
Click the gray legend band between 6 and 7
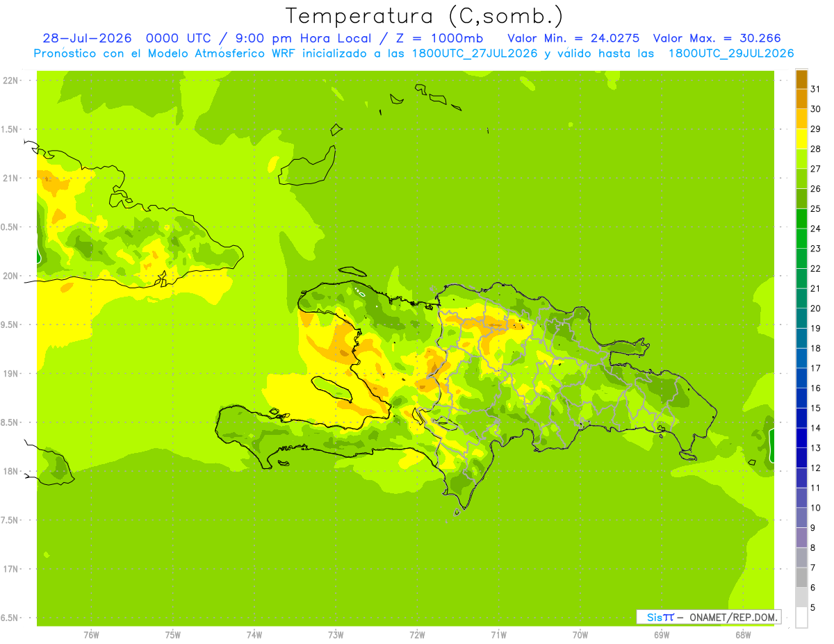click(x=801, y=577)
